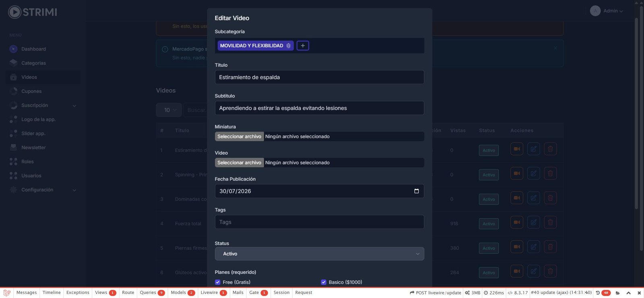Open the Admin user menu

tap(607, 11)
